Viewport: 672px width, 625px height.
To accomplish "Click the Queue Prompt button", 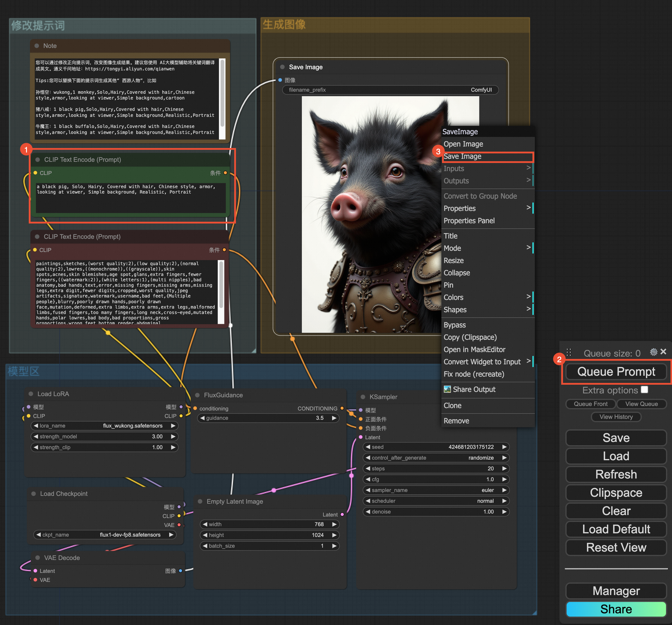I will [616, 371].
